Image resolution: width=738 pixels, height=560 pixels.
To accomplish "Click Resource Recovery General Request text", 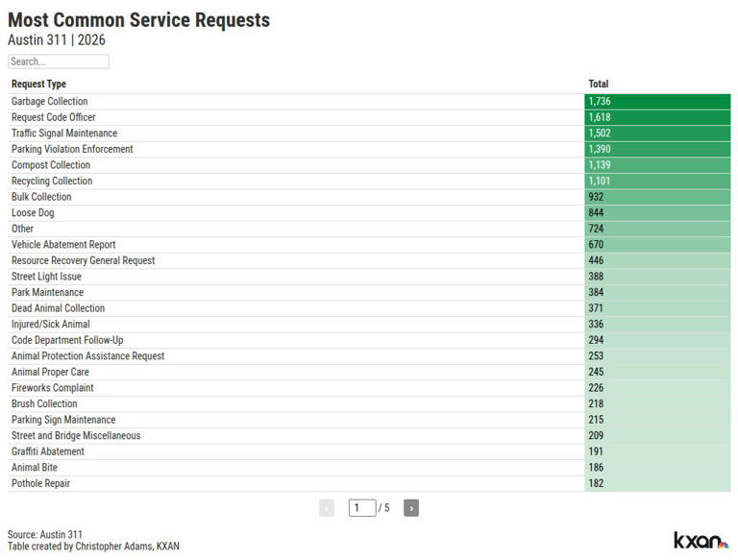I will pos(84,260).
